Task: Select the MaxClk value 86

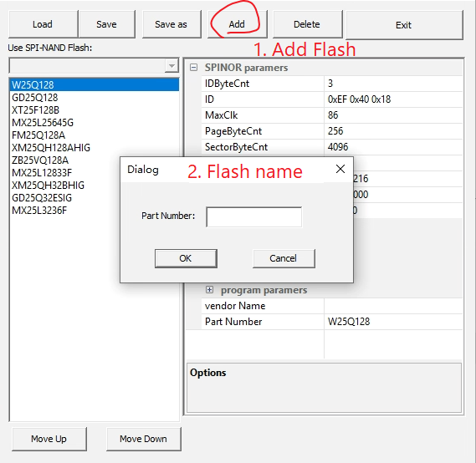Action: 393,115
